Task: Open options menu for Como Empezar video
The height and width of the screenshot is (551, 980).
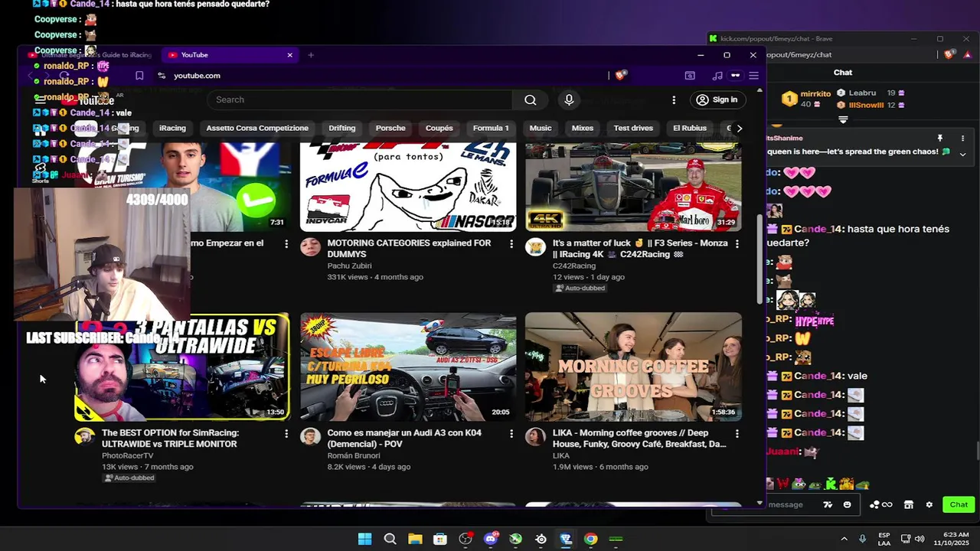Action: pos(286,243)
